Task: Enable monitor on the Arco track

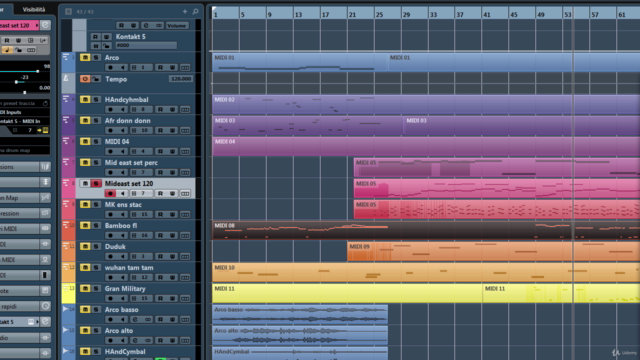Action: pyautogui.click(x=123, y=67)
